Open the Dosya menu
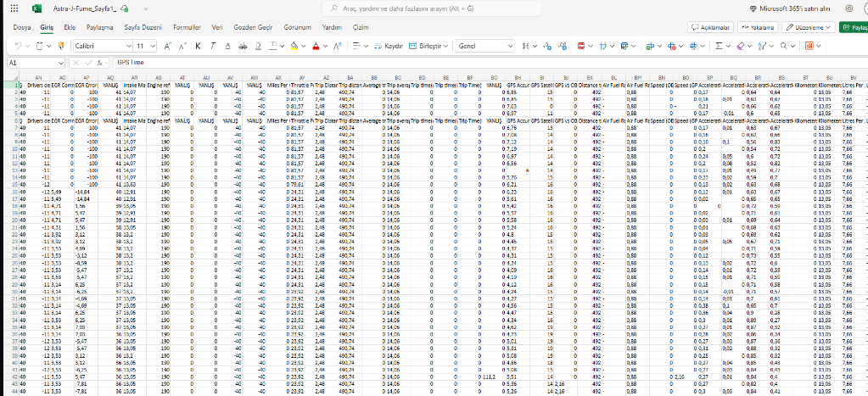This screenshot has width=868, height=396. [x=21, y=27]
